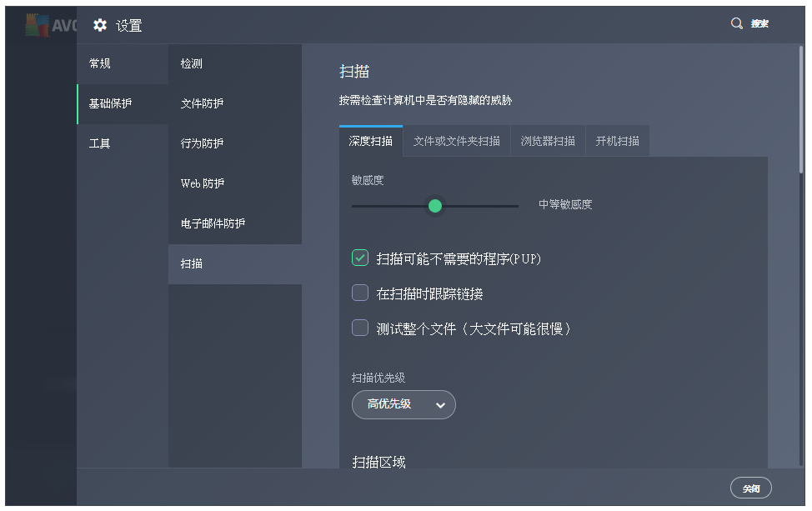812x511 pixels.
Task: Enable 测试整个文件 checkbox
Action: [360, 328]
